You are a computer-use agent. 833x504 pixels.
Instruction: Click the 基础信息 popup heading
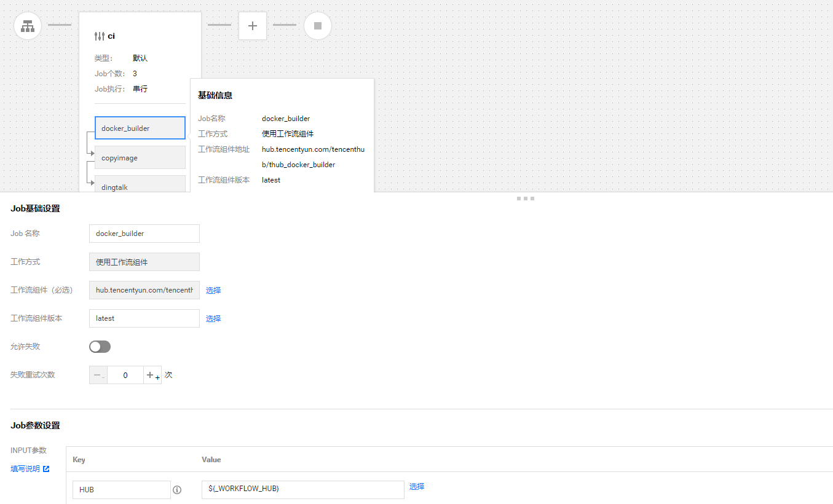click(215, 95)
